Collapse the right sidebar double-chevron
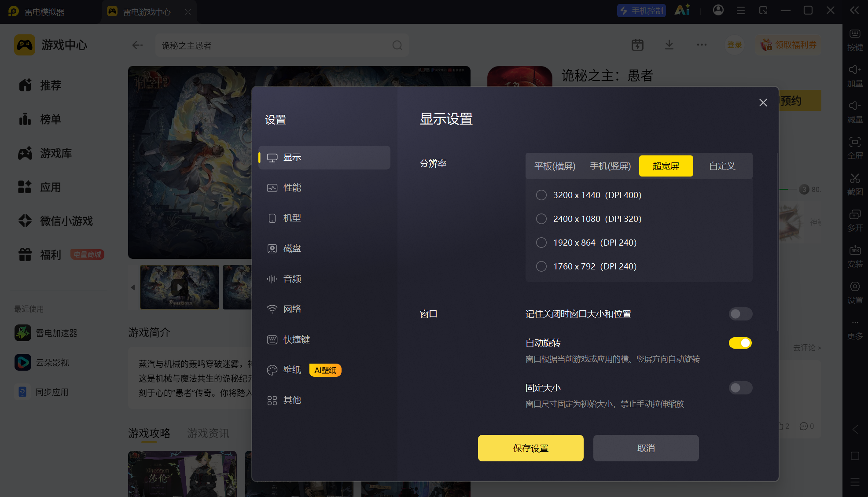This screenshot has height=497, width=868. (x=854, y=10)
